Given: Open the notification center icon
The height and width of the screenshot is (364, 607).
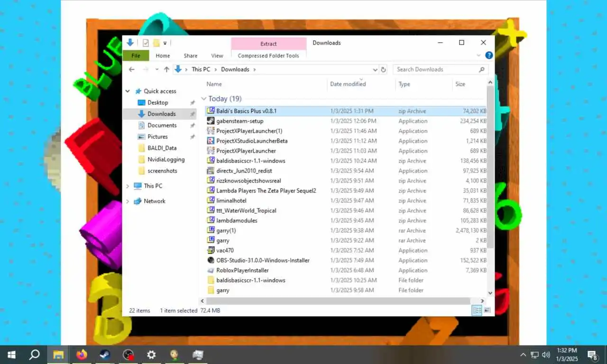Looking at the screenshot, I should [x=592, y=355].
